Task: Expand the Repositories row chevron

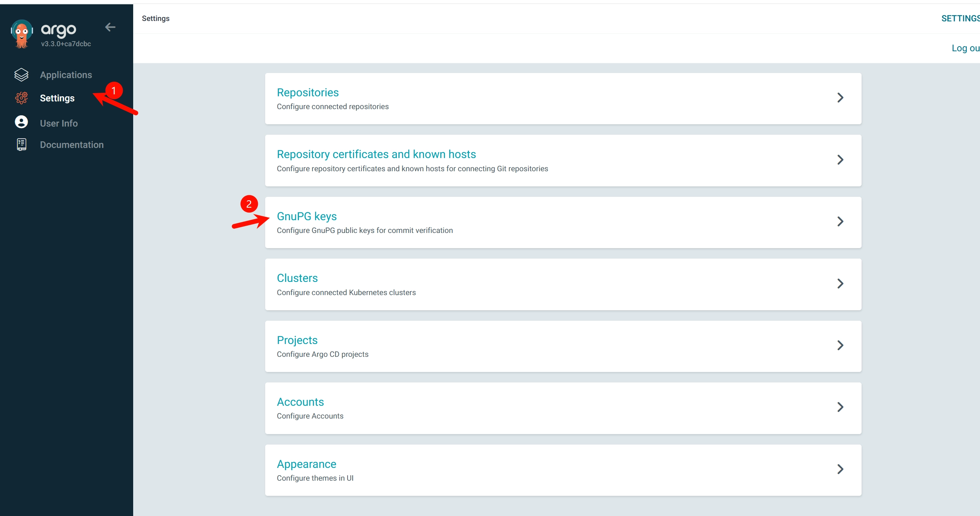Action: [840, 97]
